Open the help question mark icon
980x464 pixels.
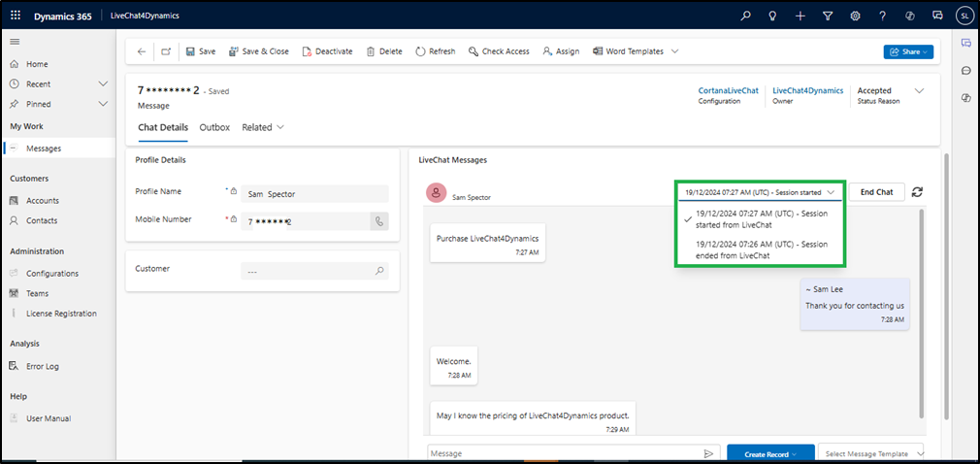[882, 16]
